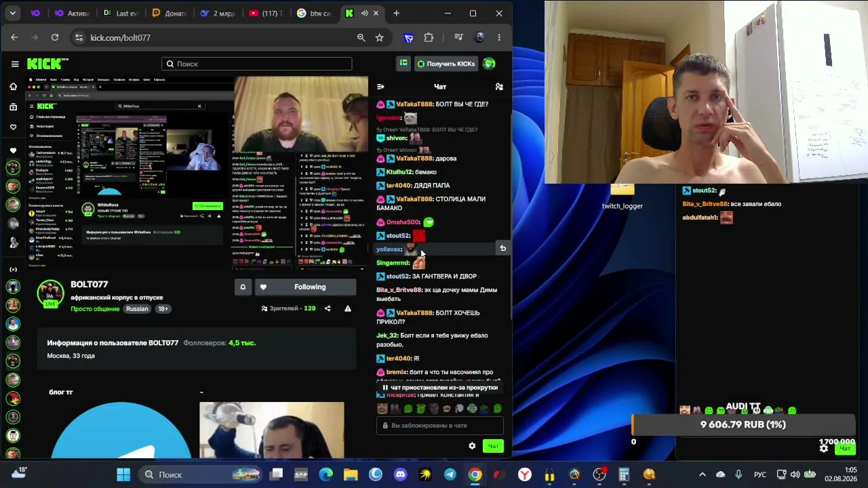Open Telegram from the taskbar
868x488 pixels.
pos(450,474)
